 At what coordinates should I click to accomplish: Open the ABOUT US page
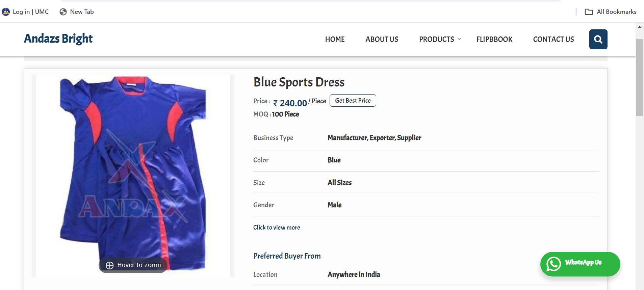pos(382,39)
